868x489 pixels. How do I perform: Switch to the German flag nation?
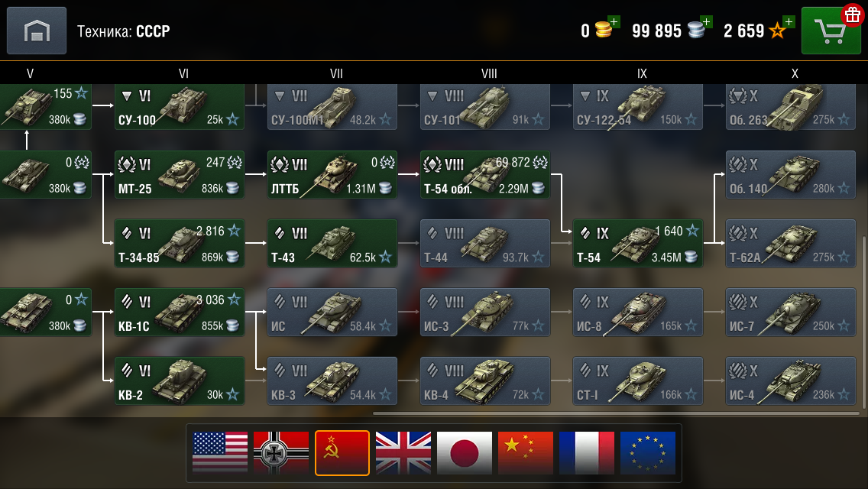point(280,452)
